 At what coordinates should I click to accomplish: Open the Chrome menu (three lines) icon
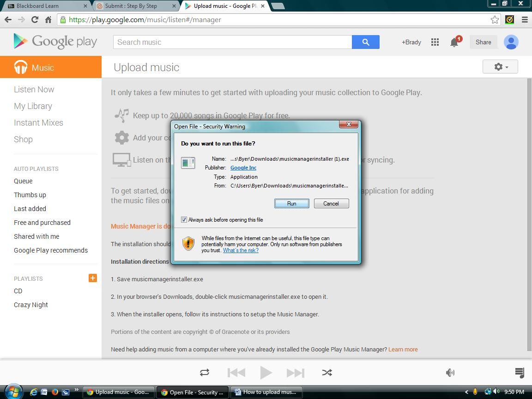tap(525, 20)
